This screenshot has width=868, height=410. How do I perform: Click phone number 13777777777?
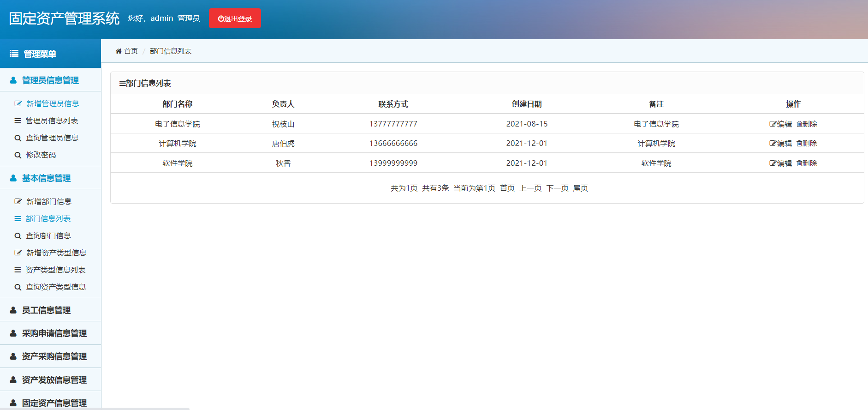[x=393, y=124]
